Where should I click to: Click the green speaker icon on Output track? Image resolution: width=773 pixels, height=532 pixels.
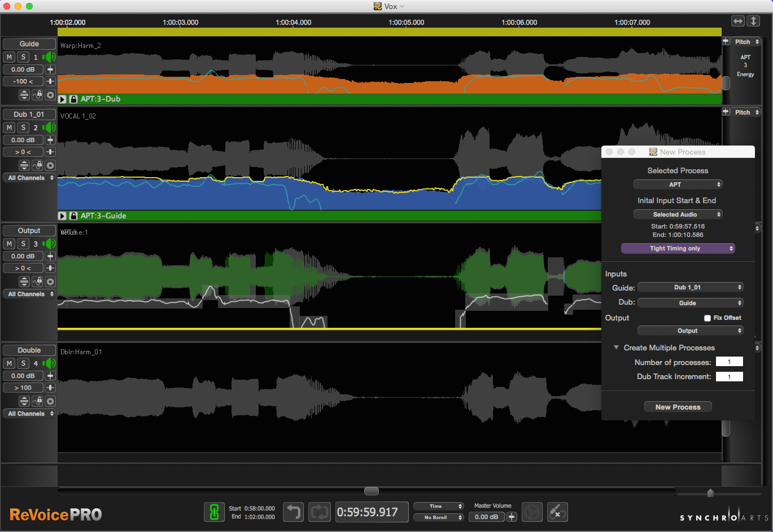coord(50,244)
